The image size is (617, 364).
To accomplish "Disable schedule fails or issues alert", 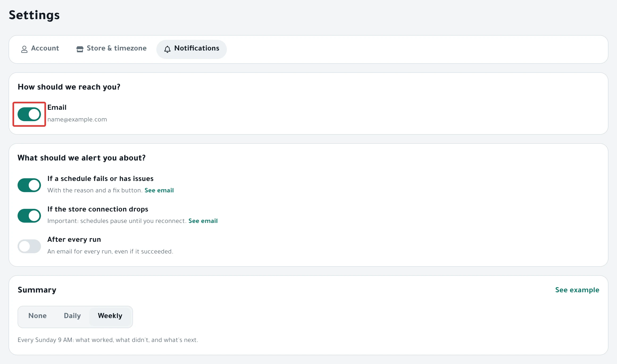I will [29, 185].
